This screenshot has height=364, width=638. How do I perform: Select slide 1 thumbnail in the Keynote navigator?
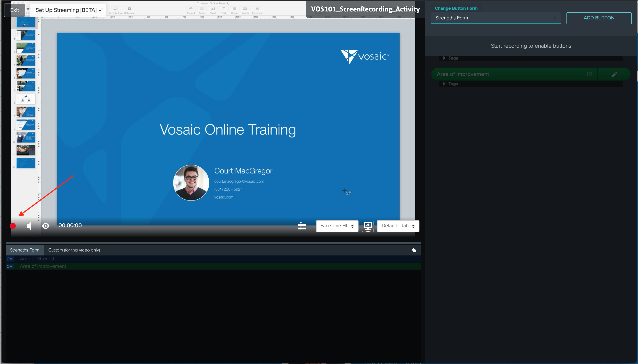[26, 22]
